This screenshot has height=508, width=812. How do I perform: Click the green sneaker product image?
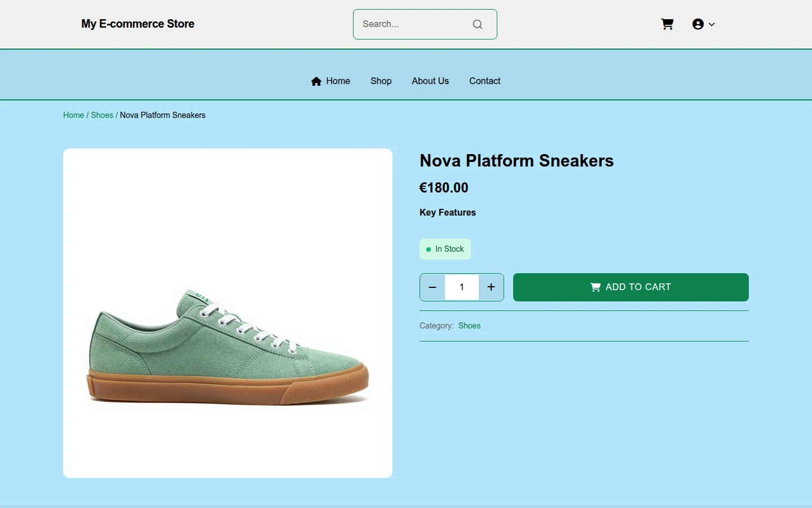[x=228, y=313]
